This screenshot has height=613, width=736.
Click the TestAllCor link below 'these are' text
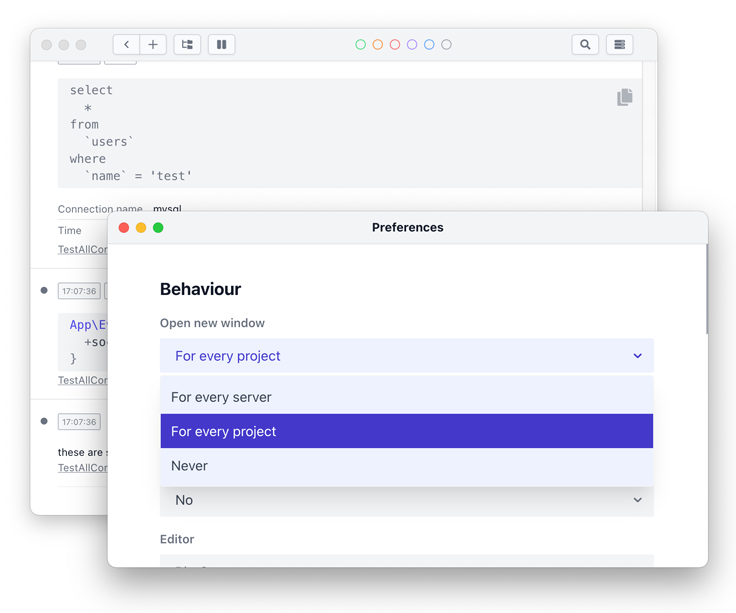[x=83, y=468]
